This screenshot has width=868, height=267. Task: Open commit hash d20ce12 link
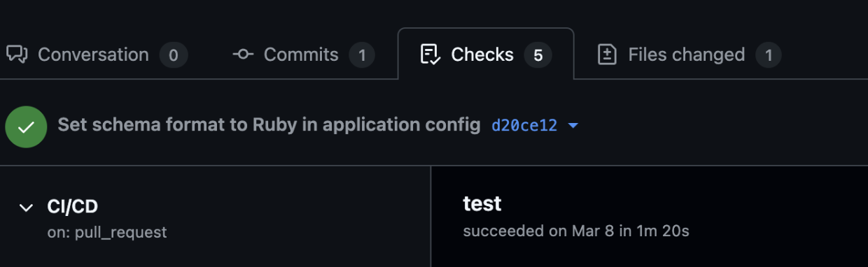tap(524, 126)
